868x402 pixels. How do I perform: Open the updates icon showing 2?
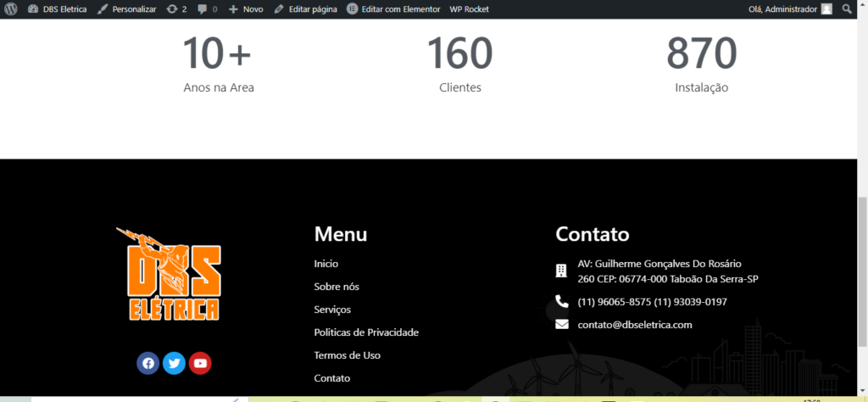(x=176, y=9)
